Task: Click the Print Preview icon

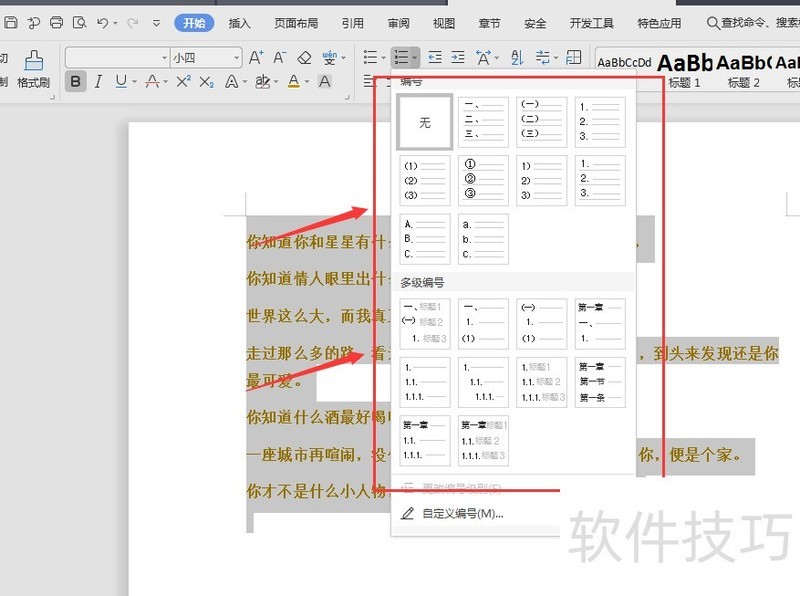Action: click(80, 22)
